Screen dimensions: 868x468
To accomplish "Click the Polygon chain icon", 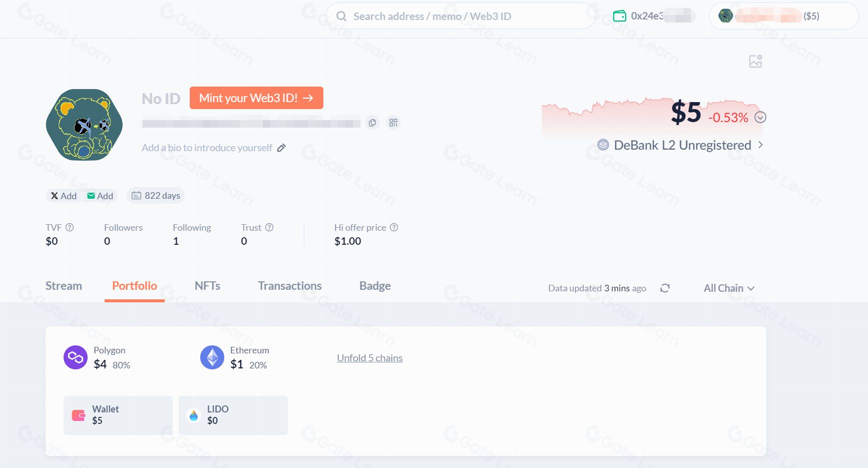I will click(x=76, y=357).
